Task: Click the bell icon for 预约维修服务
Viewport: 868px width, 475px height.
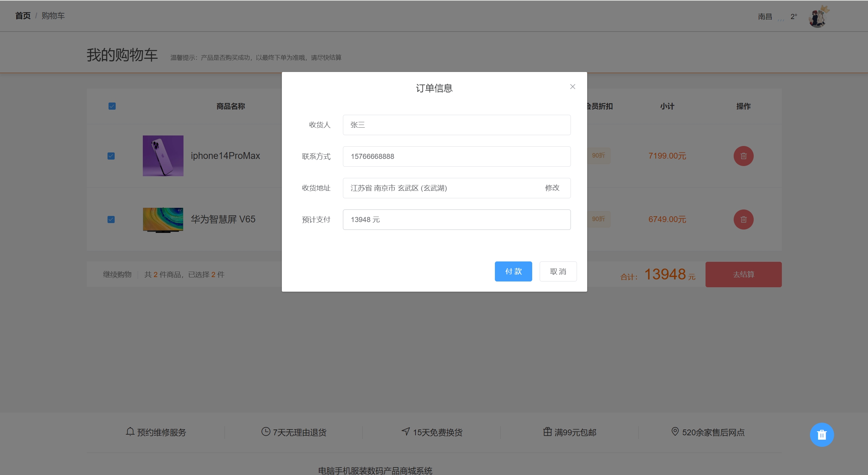Action: (130, 432)
